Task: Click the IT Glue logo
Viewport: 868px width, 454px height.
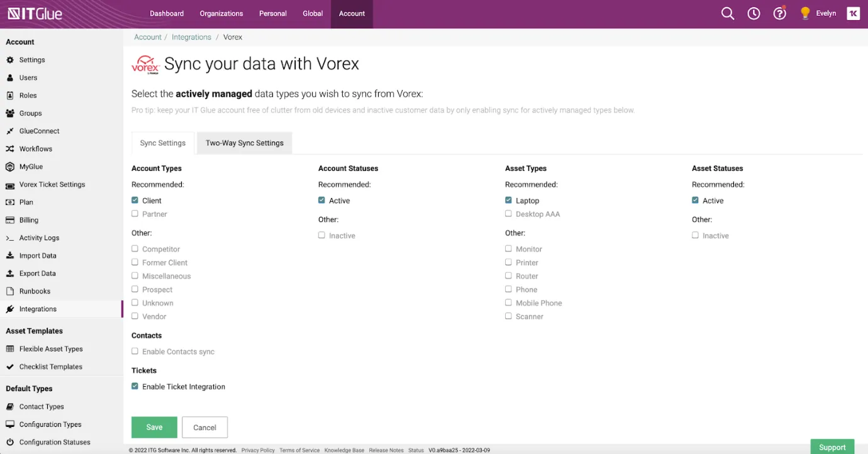Action: pyautogui.click(x=35, y=14)
